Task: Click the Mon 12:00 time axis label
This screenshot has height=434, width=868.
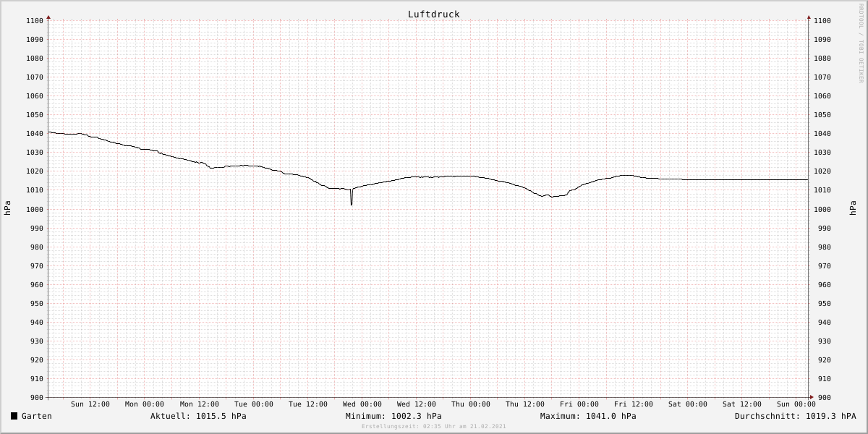Action: [199, 404]
